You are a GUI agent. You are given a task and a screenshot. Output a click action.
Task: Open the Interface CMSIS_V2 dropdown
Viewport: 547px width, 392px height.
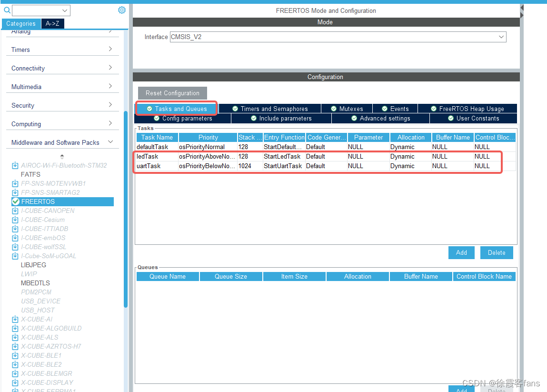[501, 37]
